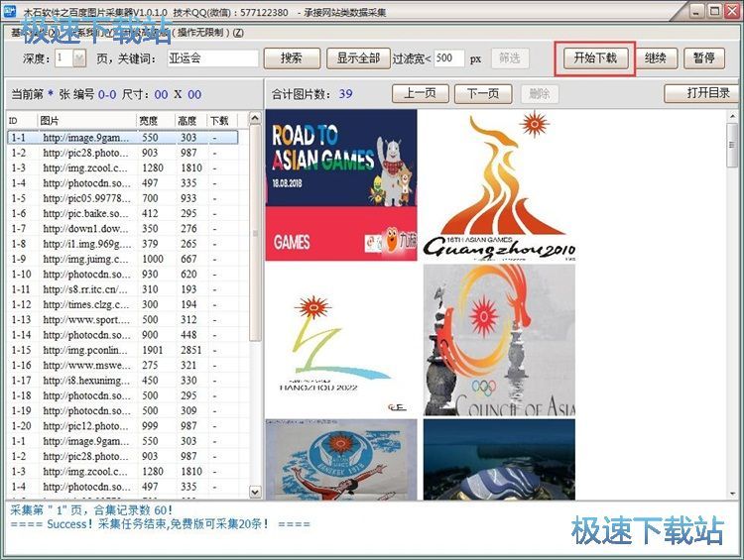
Task: Click the thumbnail panel scrollbar thumb
Action: click(732, 145)
